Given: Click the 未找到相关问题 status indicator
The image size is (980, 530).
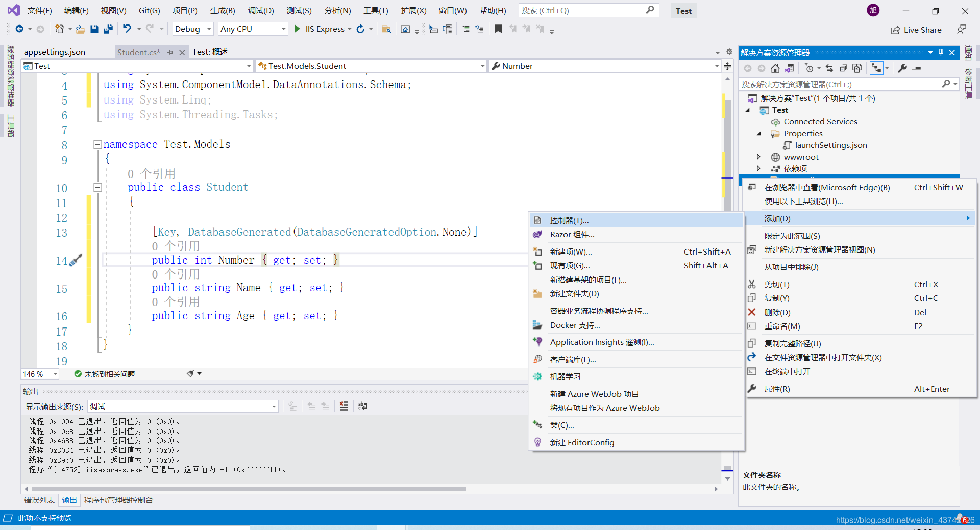Looking at the screenshot, I should tap(105, 374).
